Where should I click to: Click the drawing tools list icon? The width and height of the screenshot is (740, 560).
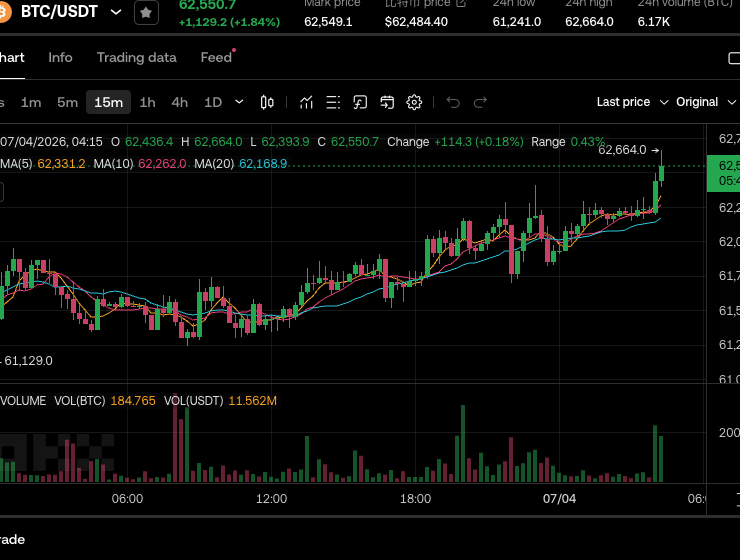(333, 102)
